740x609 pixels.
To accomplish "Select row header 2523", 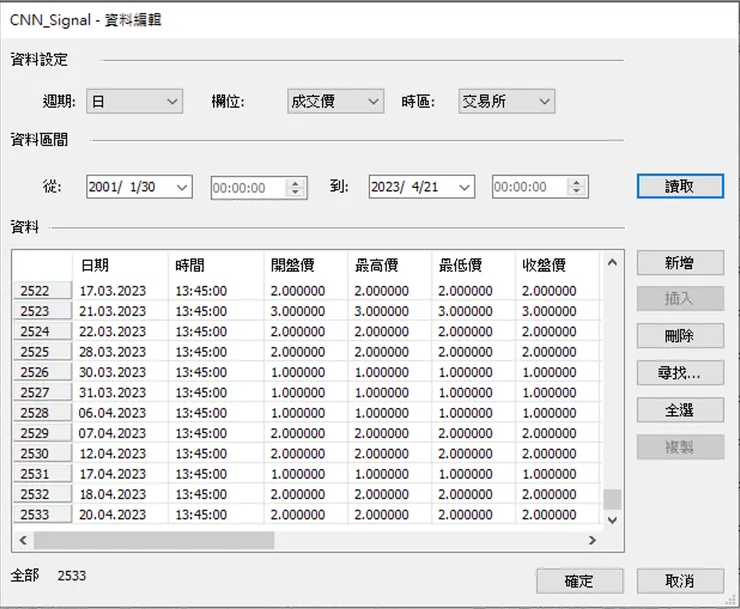I will click(42, 311).
